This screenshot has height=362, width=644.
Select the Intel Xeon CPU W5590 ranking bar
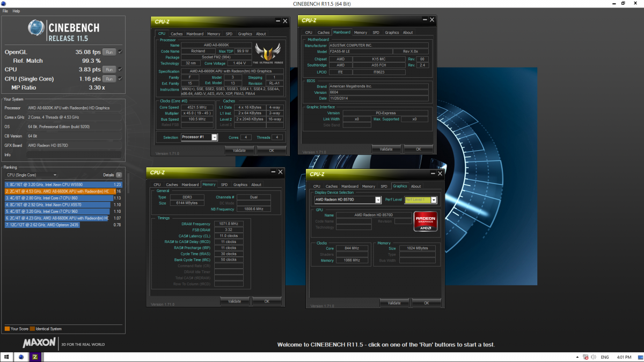pyautogui.click(x=63, y=184)
